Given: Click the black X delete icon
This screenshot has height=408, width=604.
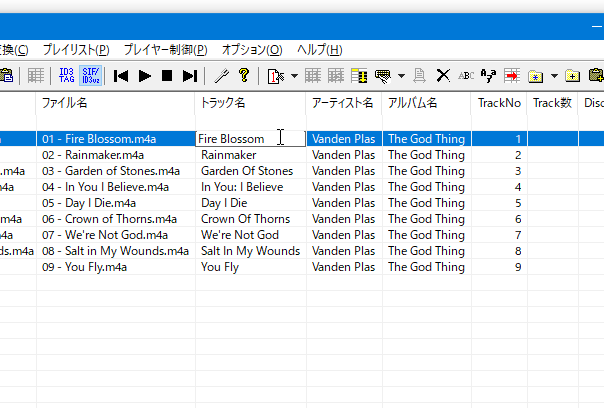Looking at the screenshot, I should [443, 76].
